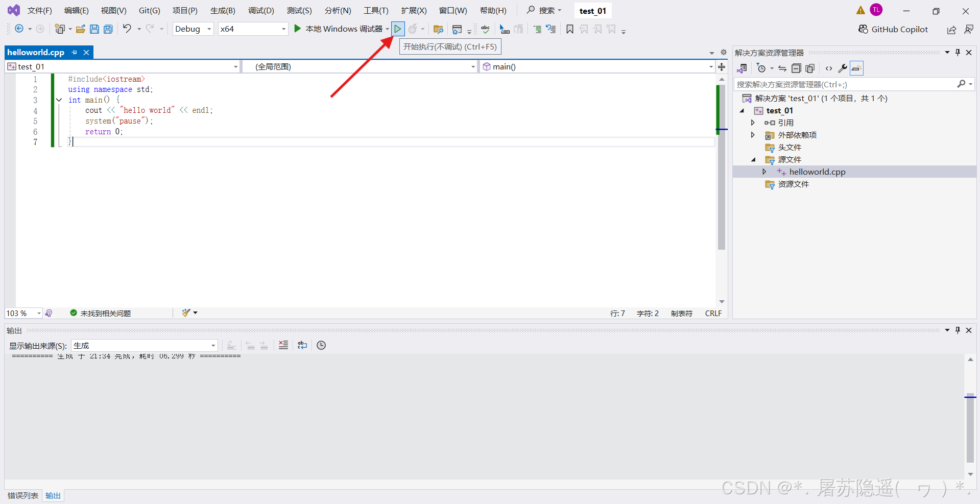This screenshot has height=504, width=980.
Task: Open the 工具(T) menu
Action: (x=376, y=10)
